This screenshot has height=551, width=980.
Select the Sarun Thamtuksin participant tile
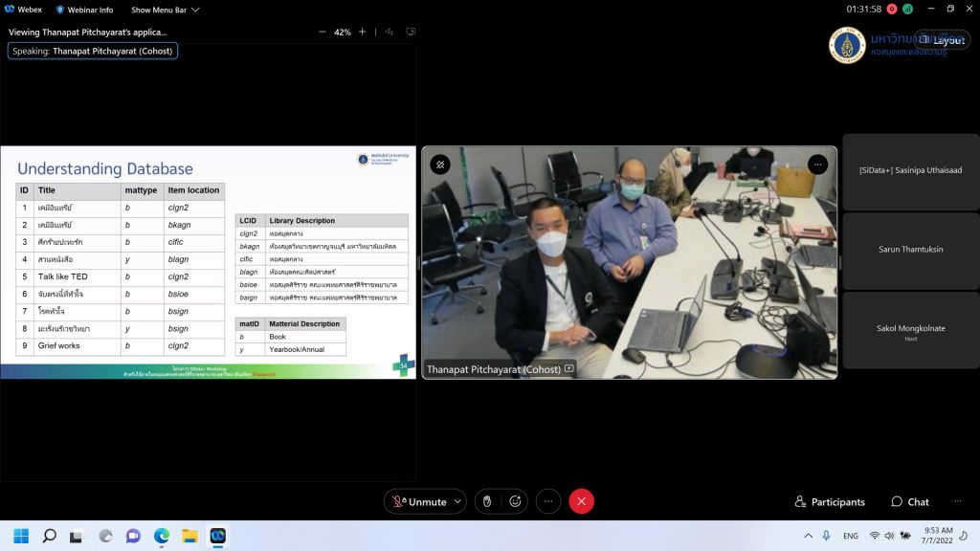click(x=910, y=249)
